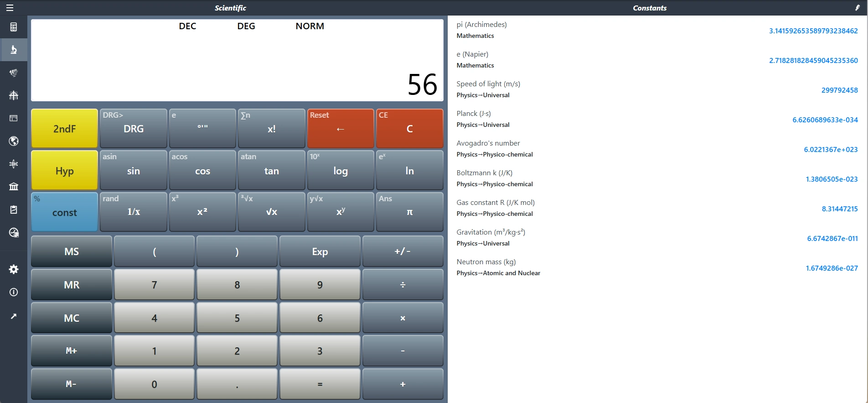Open the globe icon in sidebar
Screen dimensions: 868x403
[x=14, y=141]
